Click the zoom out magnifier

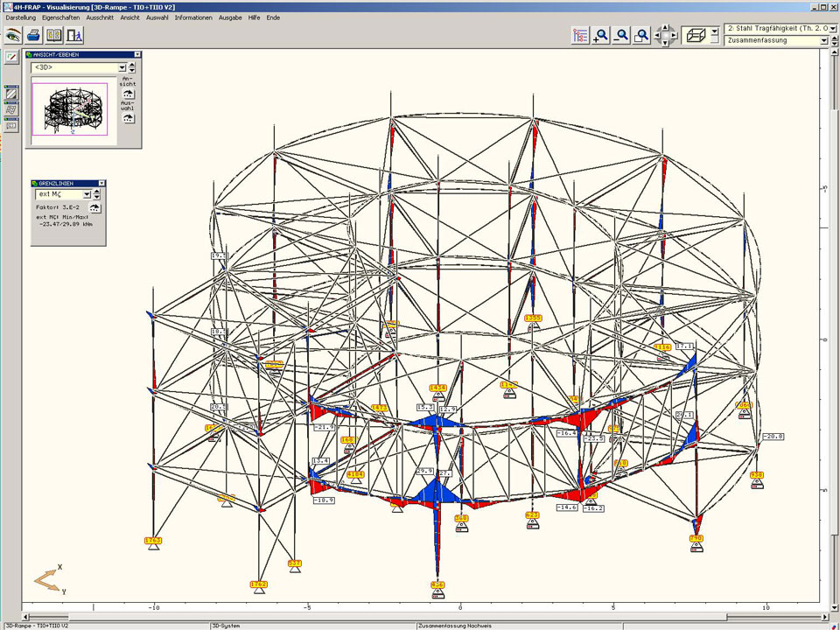(x=621, y=35)
